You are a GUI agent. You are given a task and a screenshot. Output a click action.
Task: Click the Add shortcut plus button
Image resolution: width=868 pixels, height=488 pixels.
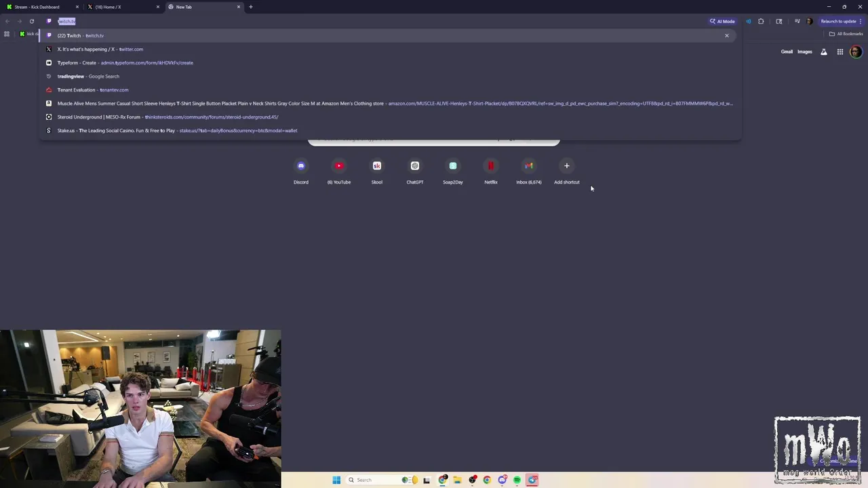pyautogui.click(x=567, y=166)
